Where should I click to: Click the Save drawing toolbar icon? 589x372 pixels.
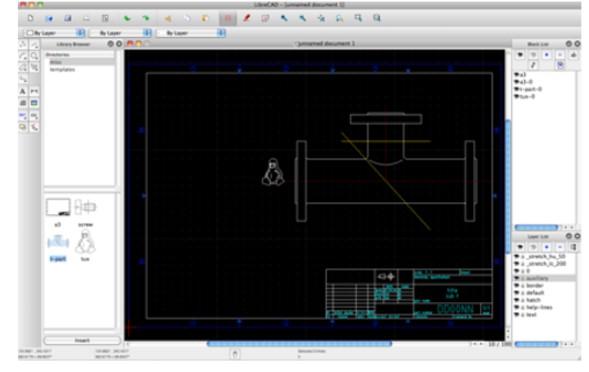tap(68, 18)
